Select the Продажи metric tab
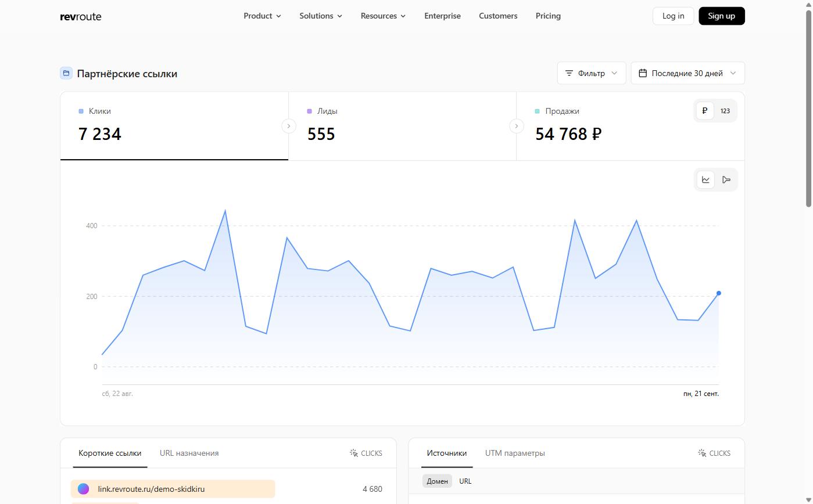This screenshot has height=504, width=813. (x=631, y=126)
